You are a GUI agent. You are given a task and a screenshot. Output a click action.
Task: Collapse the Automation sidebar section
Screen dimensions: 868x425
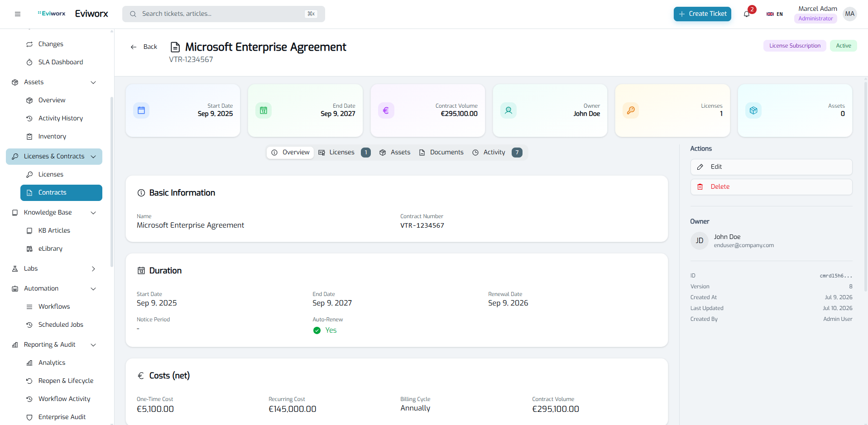[54, 288]
